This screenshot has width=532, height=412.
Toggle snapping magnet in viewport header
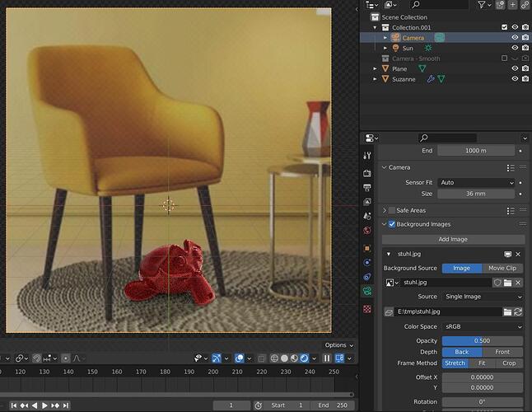(37, 358)
